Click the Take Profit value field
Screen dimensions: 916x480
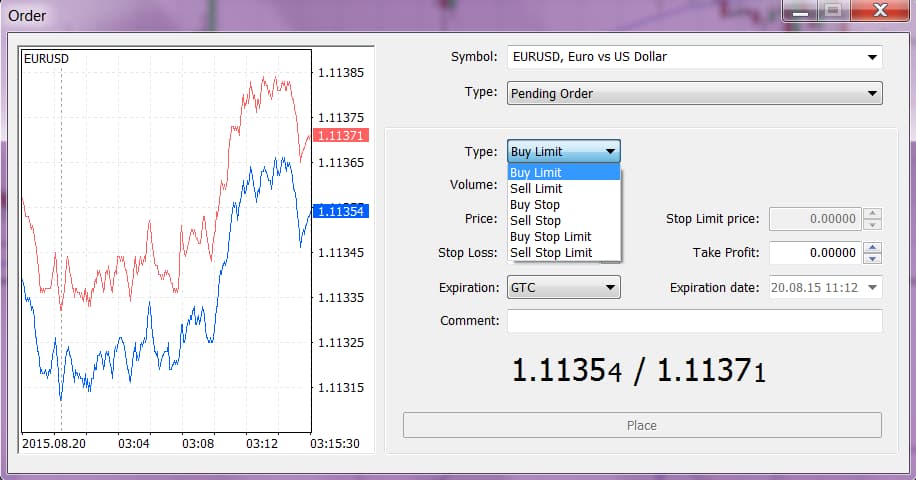[x=816, y=253]
